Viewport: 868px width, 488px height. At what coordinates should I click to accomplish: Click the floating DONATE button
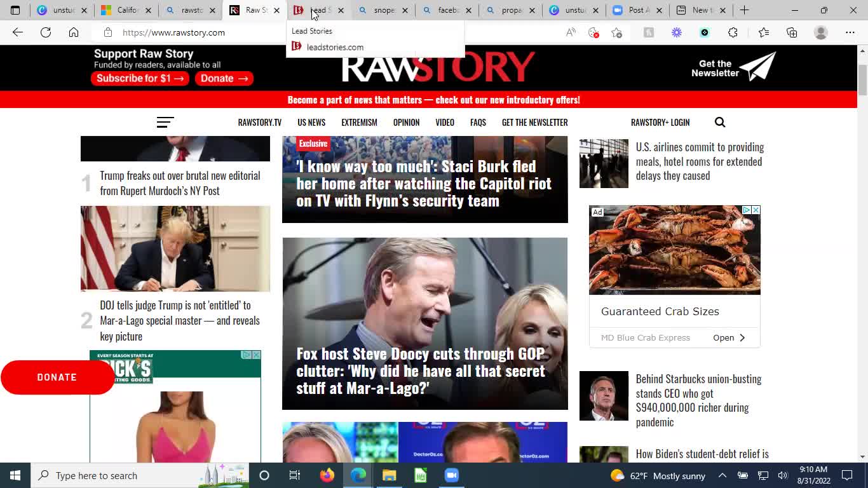pyautogui.click(x=57, y=377)
